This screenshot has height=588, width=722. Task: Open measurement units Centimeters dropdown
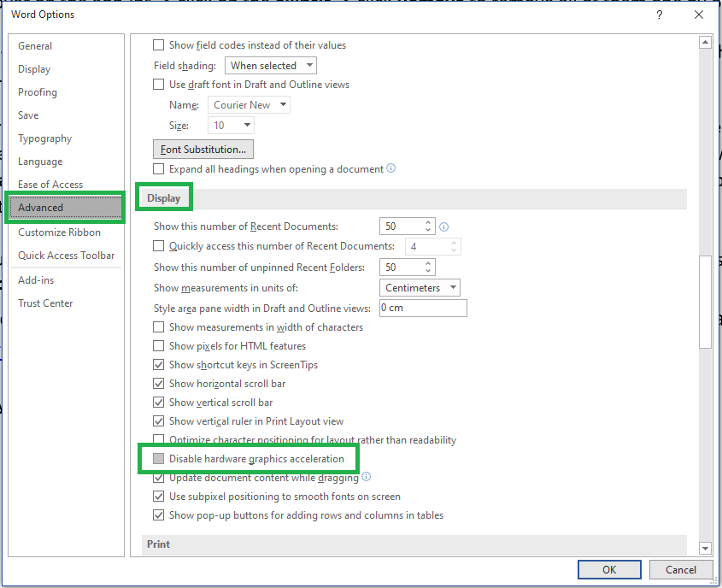click(420, 288)
